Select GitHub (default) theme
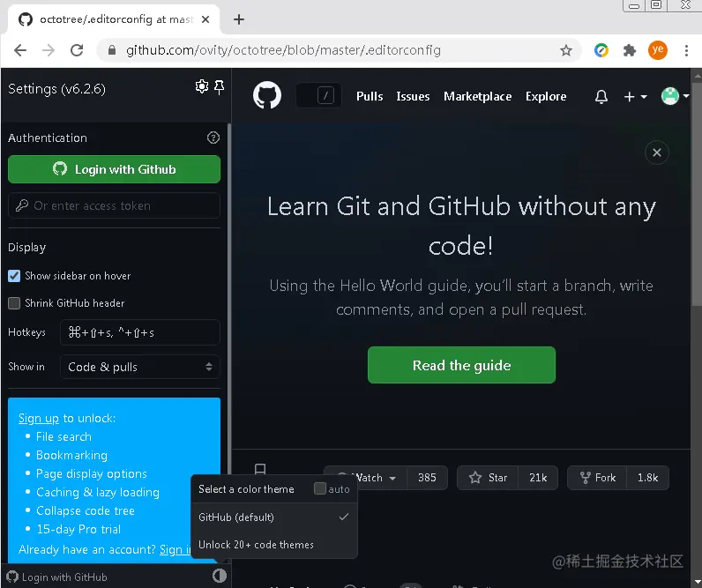 point(274,517)
